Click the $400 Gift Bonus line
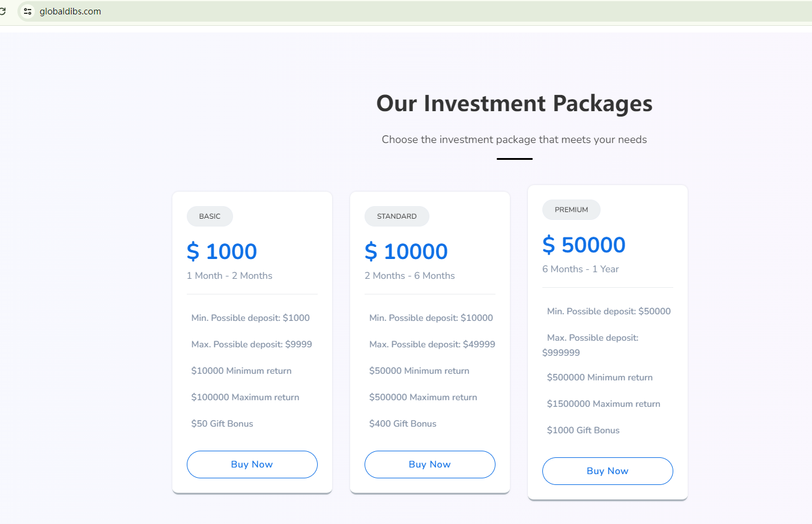Image resolution: width=812 pixels, height=524 pixels. [402, 424]
